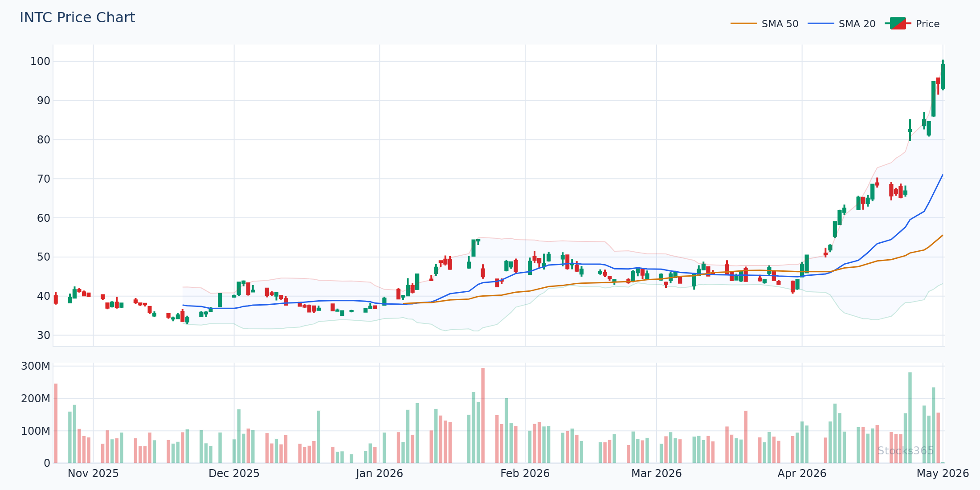Viewport: 980px width, 490px height.
Task: Click the 80 price axis label
Action: point(44,140)
